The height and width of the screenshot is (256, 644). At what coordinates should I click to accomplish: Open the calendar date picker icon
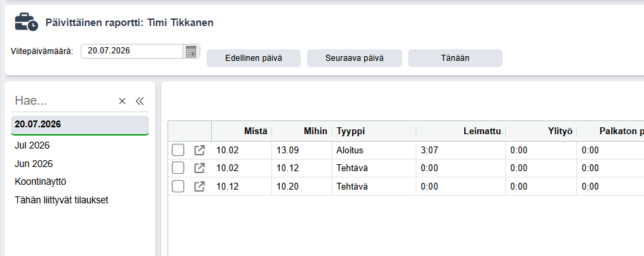(191, 51)
